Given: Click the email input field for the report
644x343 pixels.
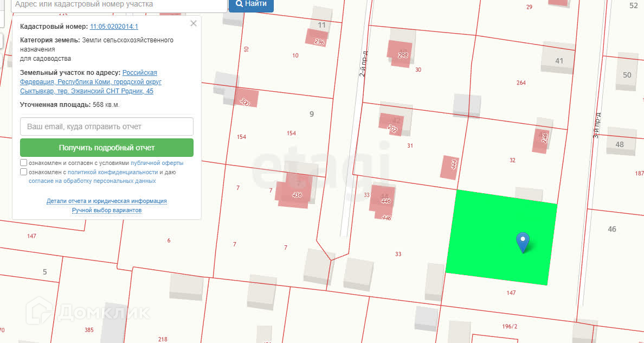Looking at the screenshot, I should [107, 126].
